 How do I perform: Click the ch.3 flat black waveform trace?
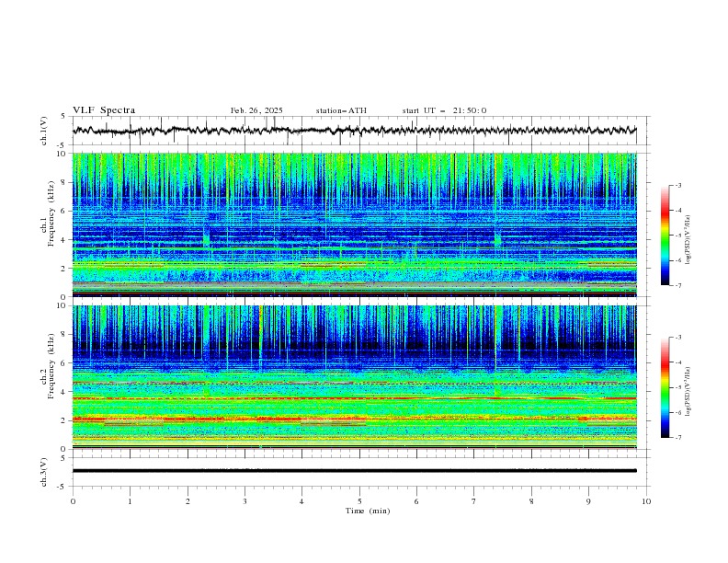(354, 471)
